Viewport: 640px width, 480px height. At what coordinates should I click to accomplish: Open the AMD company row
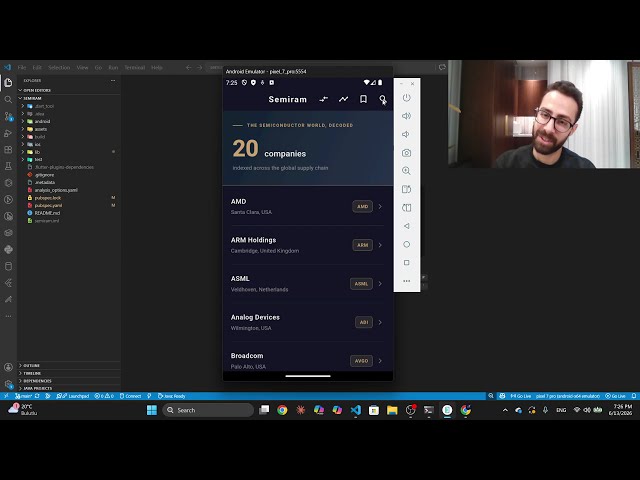coord(308,207)
